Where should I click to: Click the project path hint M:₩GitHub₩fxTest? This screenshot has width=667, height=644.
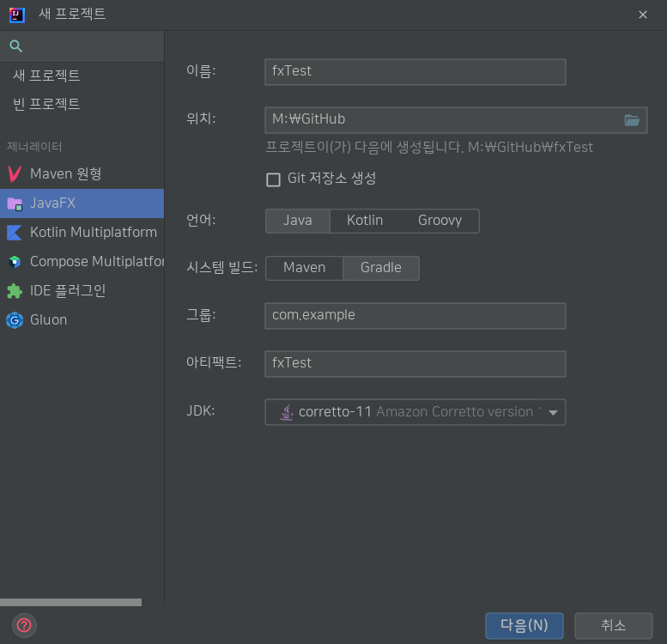[x=530, y=148]
